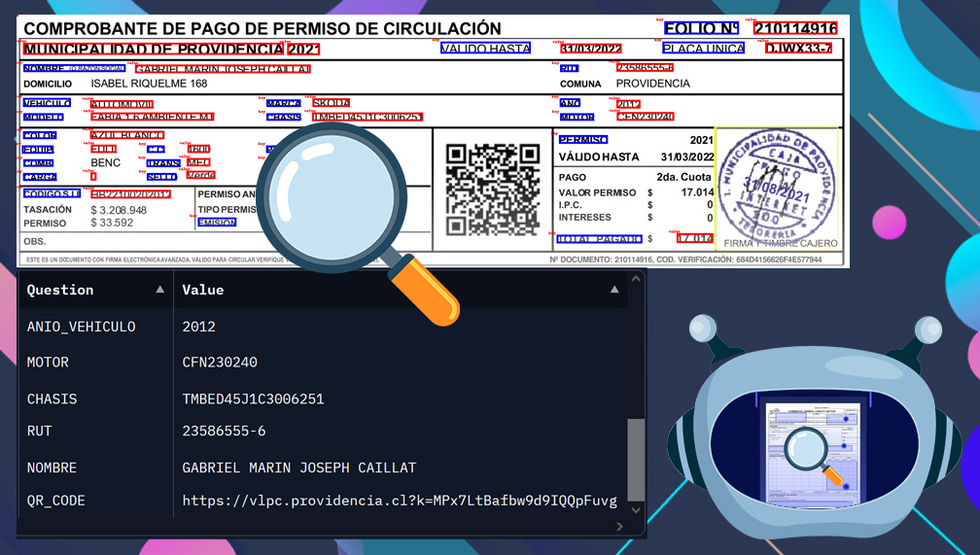The height and width of the screenshot is (555, 980).
Task: Select the TMBED45J1C3006251 value cell
Action: (x=253, y=399)
